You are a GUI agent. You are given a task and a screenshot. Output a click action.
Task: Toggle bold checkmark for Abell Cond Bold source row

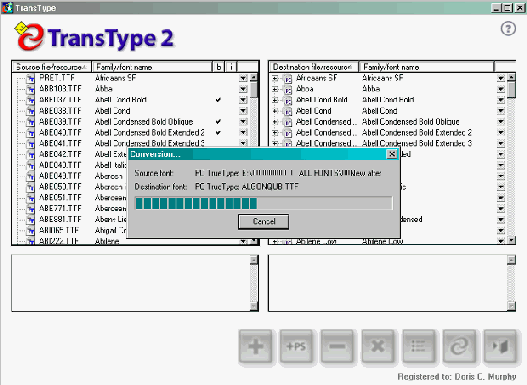click(x=218, y=100)
